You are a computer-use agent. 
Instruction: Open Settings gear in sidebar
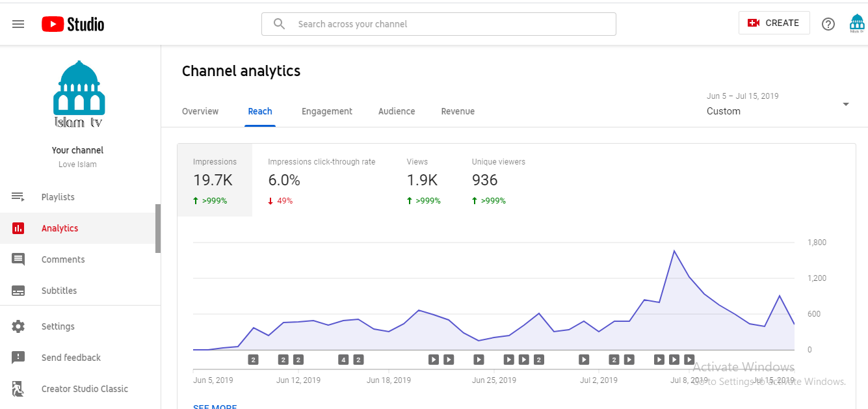18,326
